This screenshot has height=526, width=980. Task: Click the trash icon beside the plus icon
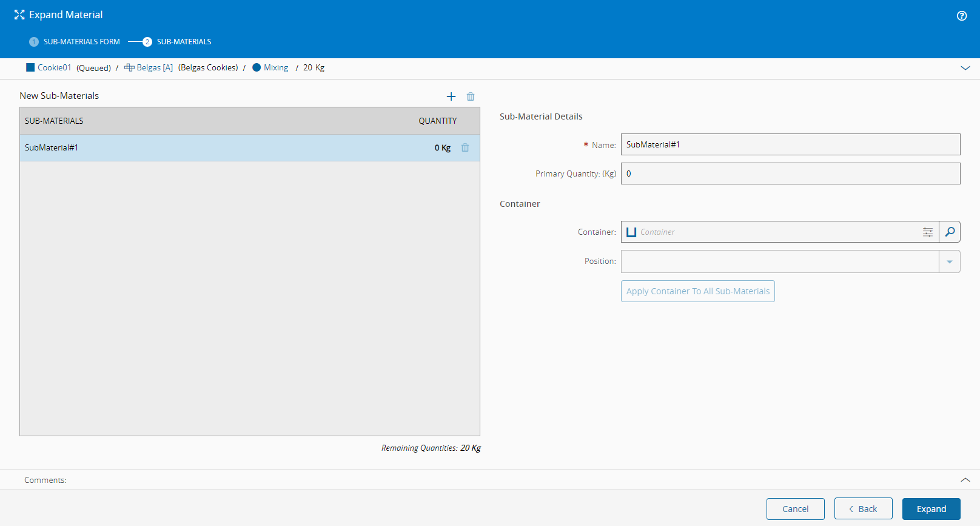(471, 96)
